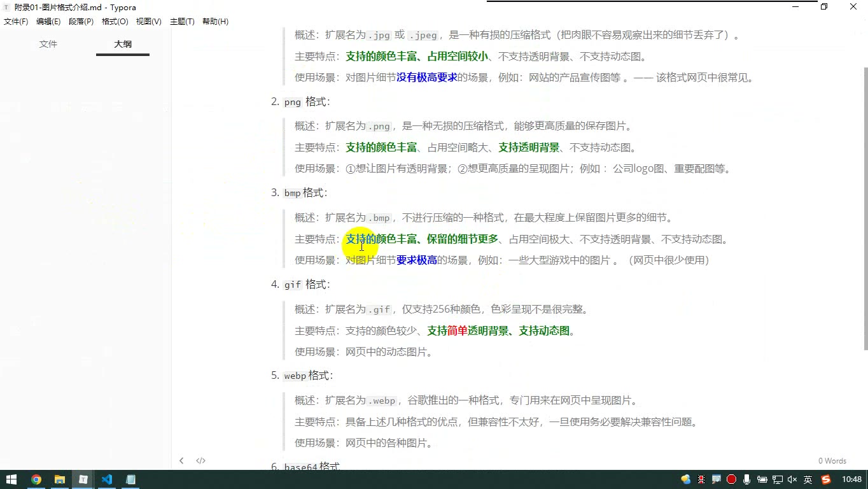Click the red filmstrip tray icon
868x489 pixels.
[701, 479]
